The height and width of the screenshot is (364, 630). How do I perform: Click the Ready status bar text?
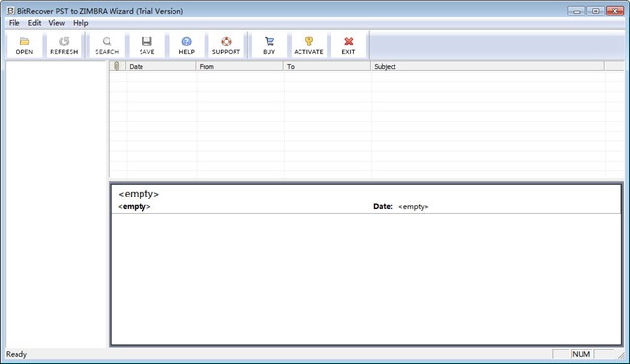[16, 354]
